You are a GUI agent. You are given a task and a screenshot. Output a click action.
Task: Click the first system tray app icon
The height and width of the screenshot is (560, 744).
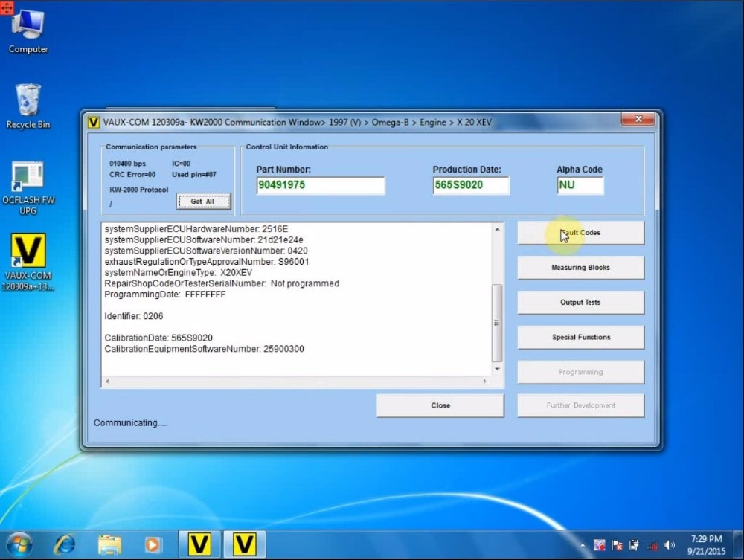point(599,545)
